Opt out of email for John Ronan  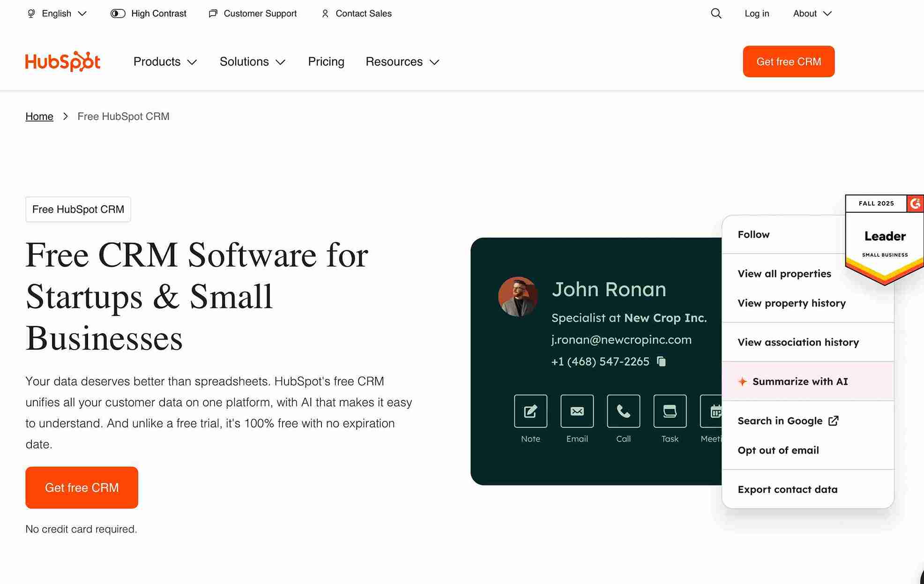tap(778, 450)
